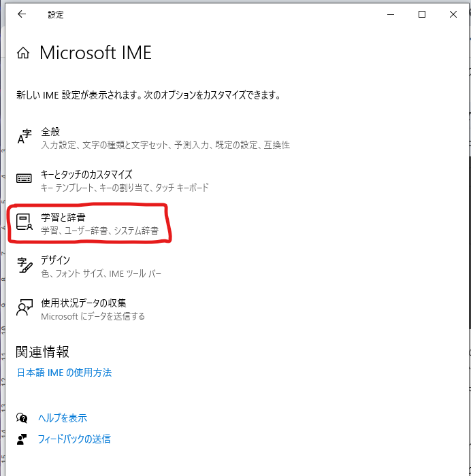Click the ヘルプを表示 link
Screen dimensions: 471x476
click(63, 418)
